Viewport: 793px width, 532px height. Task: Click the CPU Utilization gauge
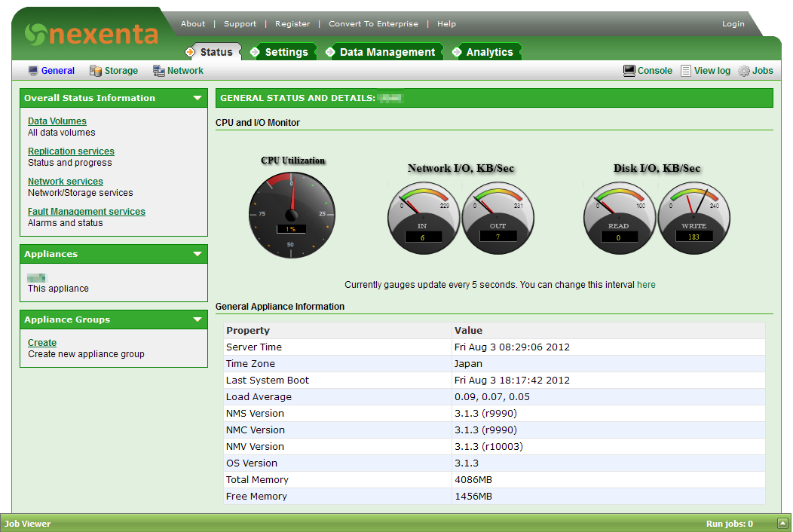point(292,216)
